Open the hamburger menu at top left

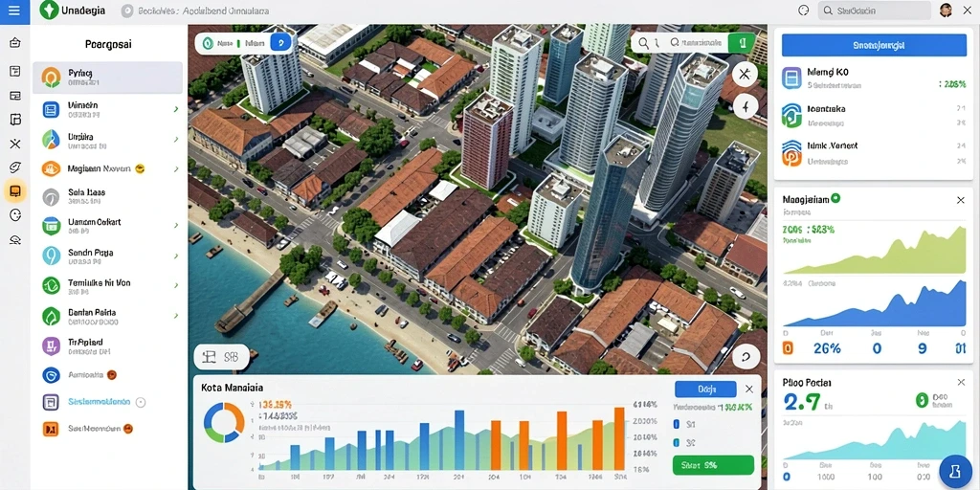(x=14, y=11)
